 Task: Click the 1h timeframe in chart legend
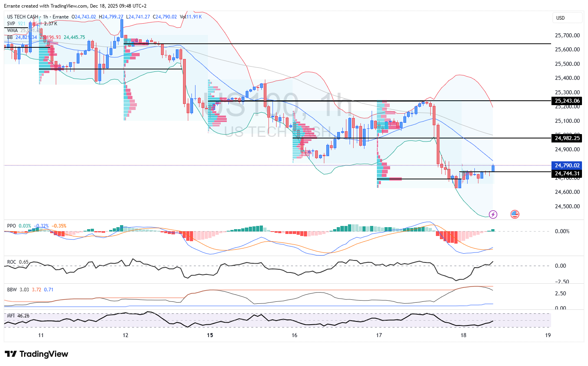[x=45, y=17]
